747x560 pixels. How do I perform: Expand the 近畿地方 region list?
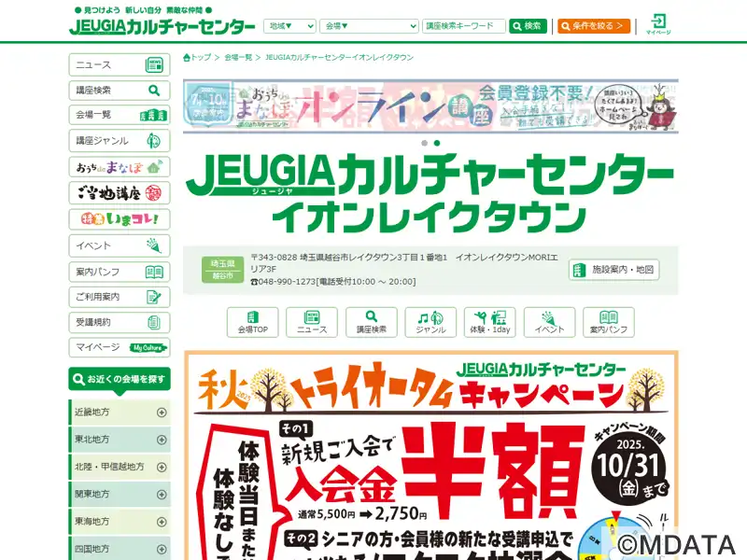point(120,413)
